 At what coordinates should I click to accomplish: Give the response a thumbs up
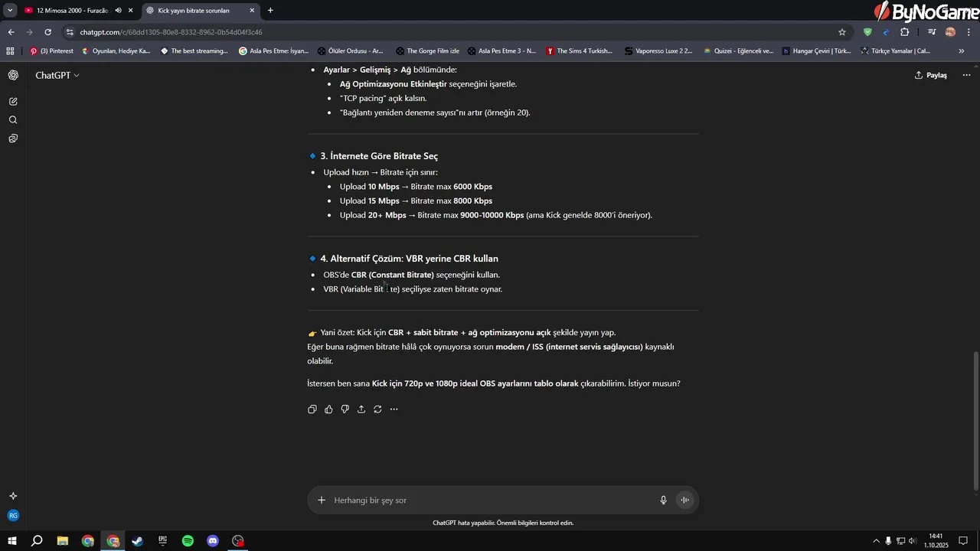328,409
